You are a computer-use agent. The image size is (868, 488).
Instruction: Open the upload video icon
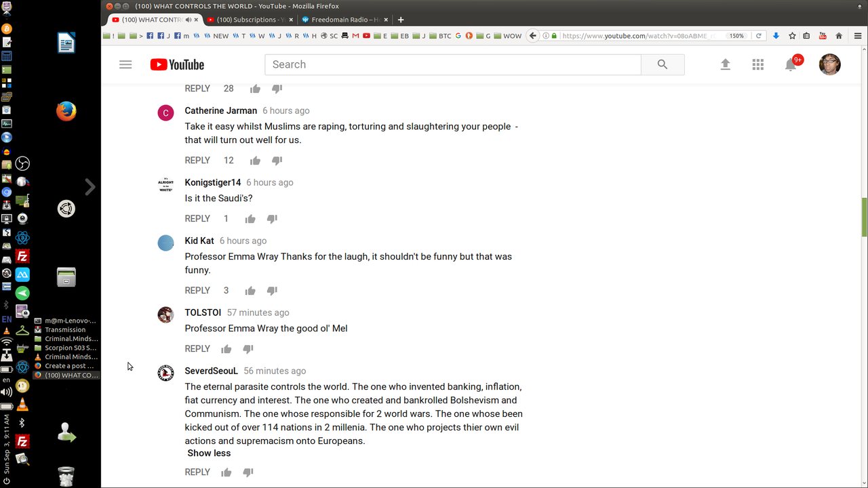[x=725, y=64]
